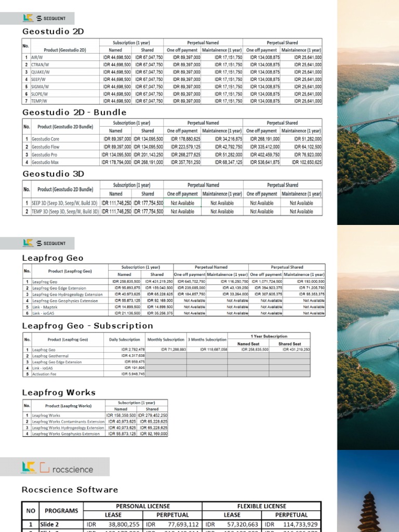
Task: Select the 'Rocscience Software' heading
Action: click(x=70, y=489)
